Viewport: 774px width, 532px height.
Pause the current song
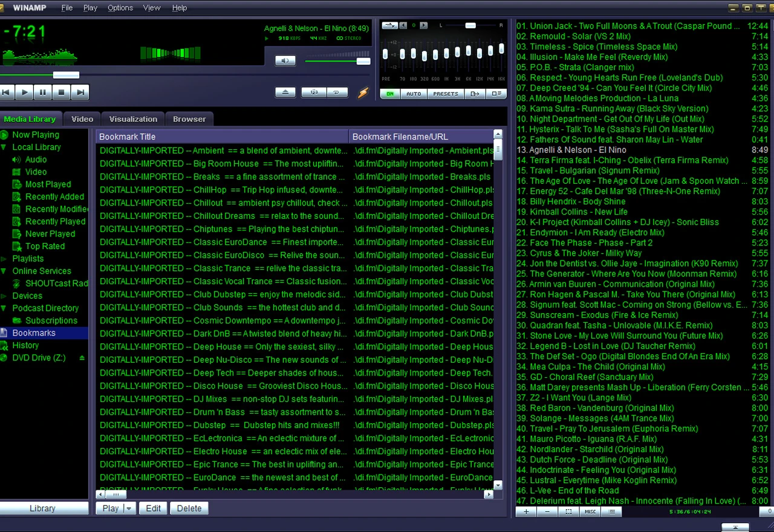coord(42,92)
